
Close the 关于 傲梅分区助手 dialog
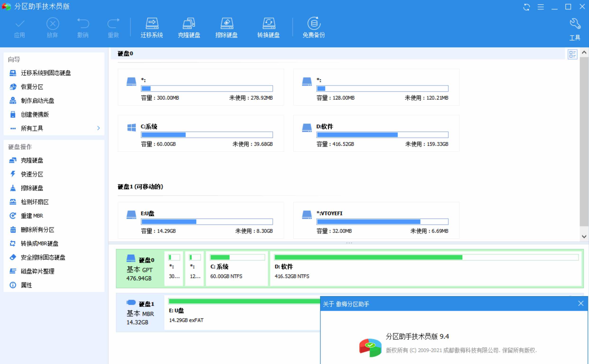click(580, 303)
